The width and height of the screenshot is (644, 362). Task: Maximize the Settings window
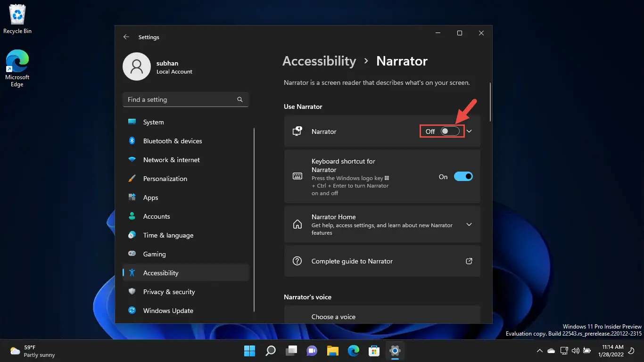coord(460,33)
